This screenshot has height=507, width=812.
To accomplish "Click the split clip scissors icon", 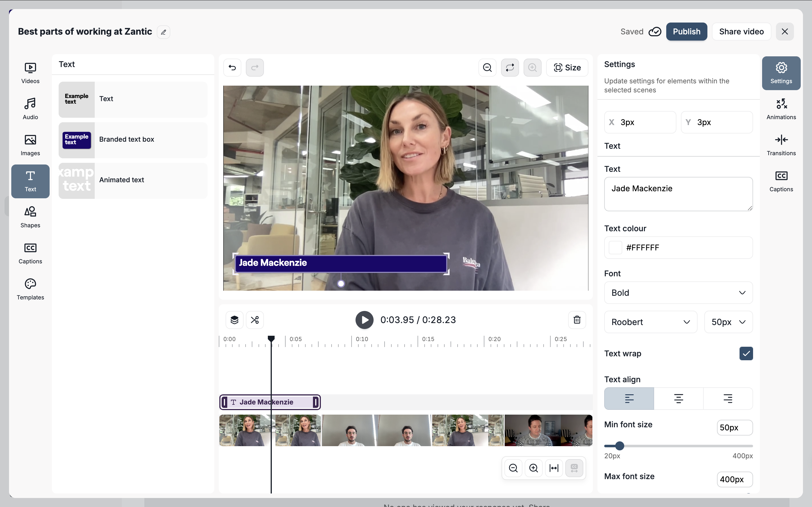I will [255, 320].
